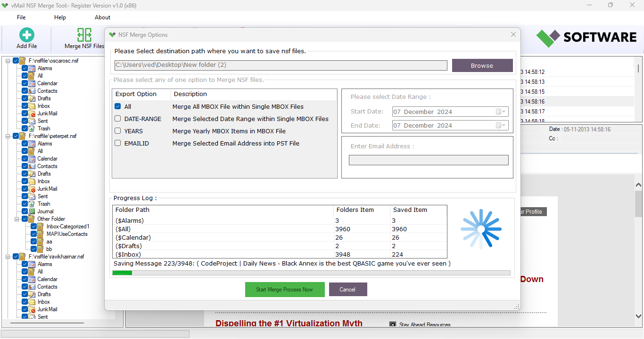The image size is (644, 339).
Task: Click the Saved Item column header
Action: coord(418,210)
